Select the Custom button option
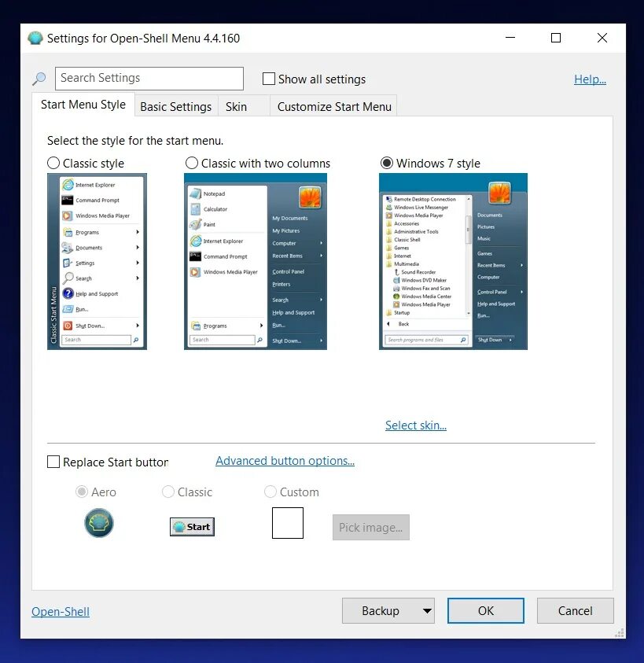Screen dimensions: 644x663 [x=268, y=492]
